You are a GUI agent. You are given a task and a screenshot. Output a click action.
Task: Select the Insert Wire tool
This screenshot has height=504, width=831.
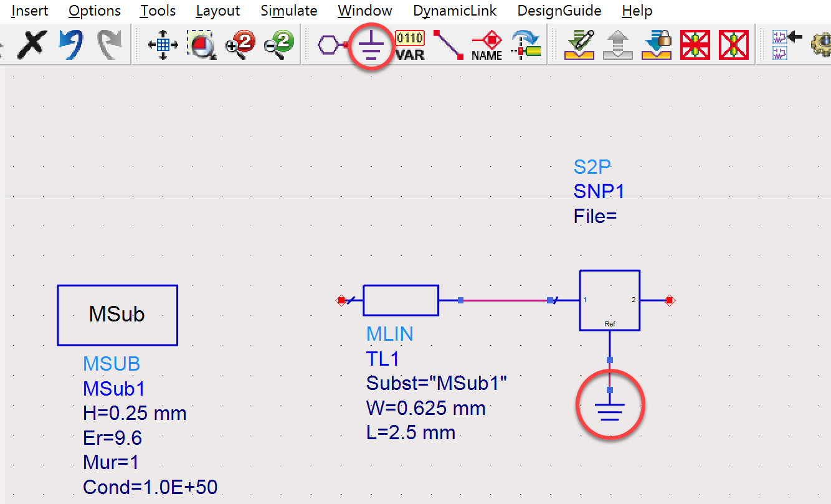(x=449, y=45)
